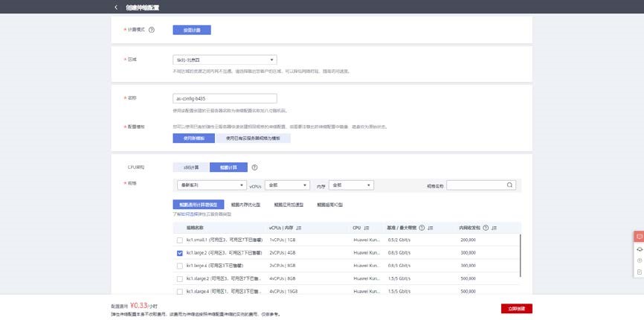This screenshot has height=320, width=644.
Task: Click the flavor table's vertical scrollbar
Action: (521, 255)
